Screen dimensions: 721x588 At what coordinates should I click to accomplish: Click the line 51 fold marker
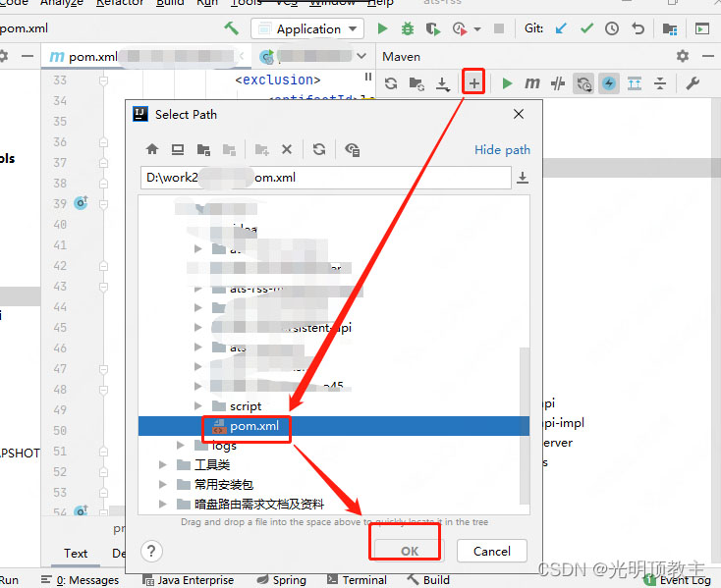pos(104,452)
